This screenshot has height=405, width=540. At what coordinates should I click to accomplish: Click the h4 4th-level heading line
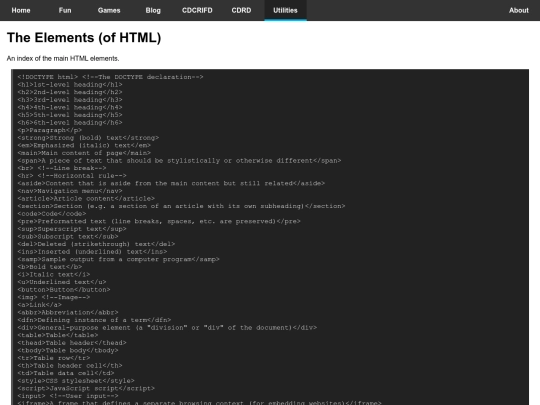[70, 107]
